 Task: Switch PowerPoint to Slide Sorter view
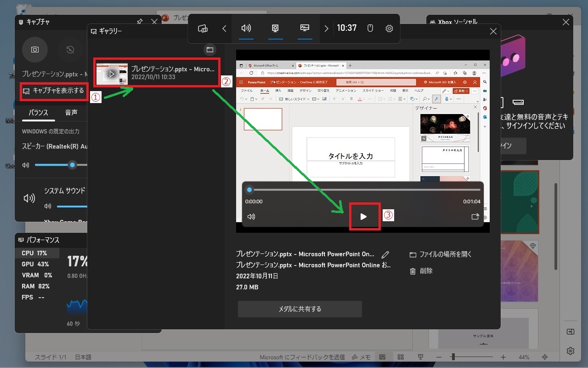(x=401, y=357)
